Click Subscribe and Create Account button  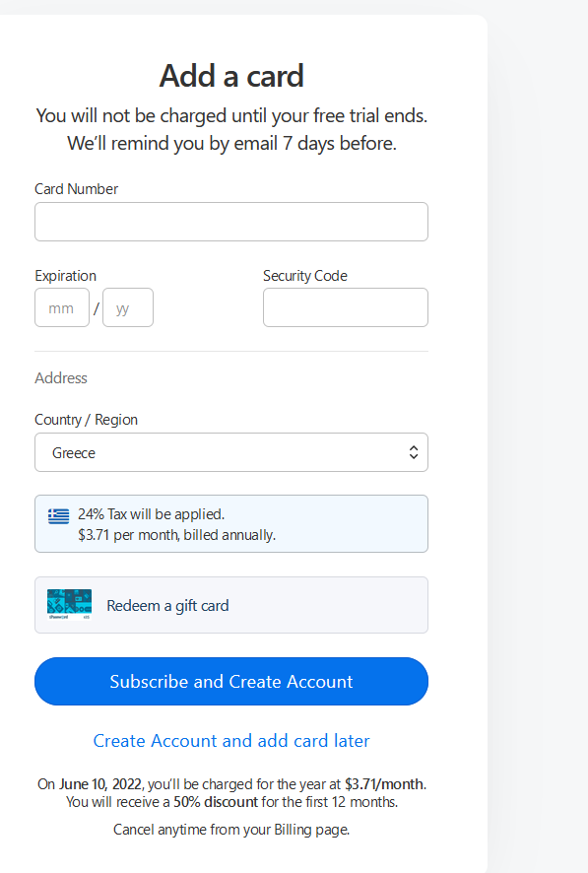[231, 682]
